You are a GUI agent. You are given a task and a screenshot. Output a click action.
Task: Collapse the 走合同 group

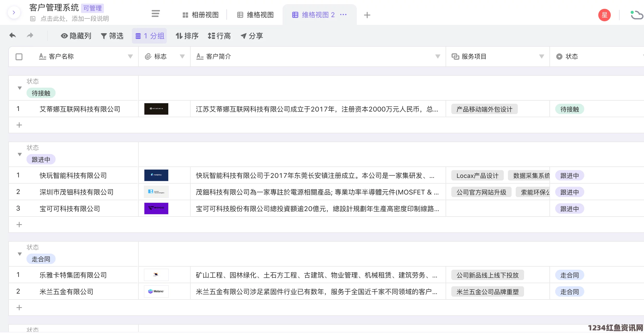[x=20, y=254]
